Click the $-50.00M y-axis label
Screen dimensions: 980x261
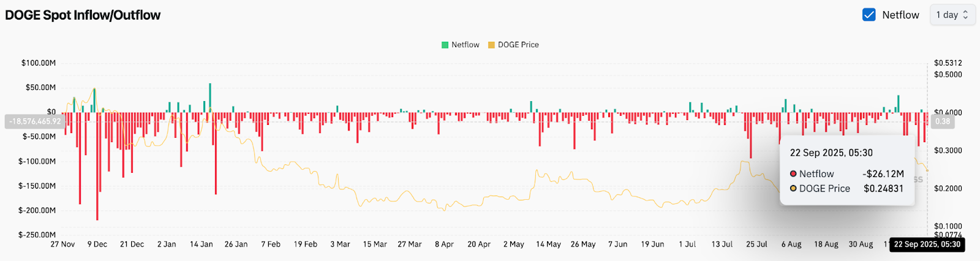coord(40,137)
